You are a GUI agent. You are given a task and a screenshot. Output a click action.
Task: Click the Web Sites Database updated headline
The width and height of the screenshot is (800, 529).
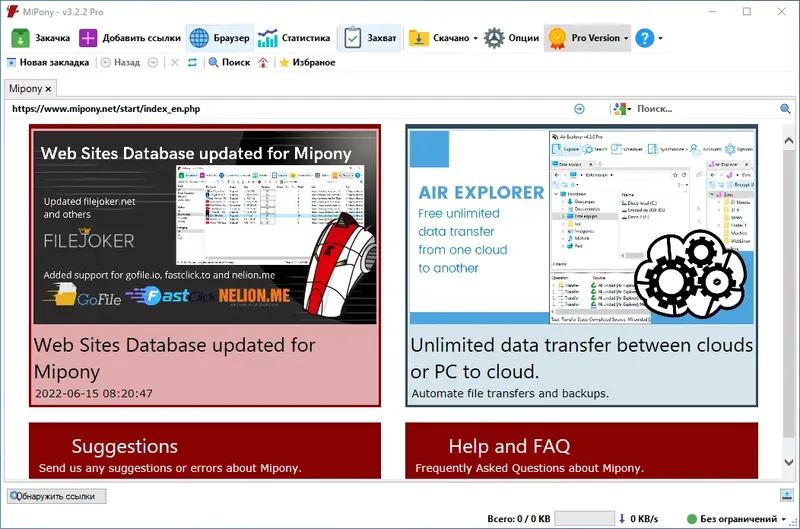click(x=174, y=358)
